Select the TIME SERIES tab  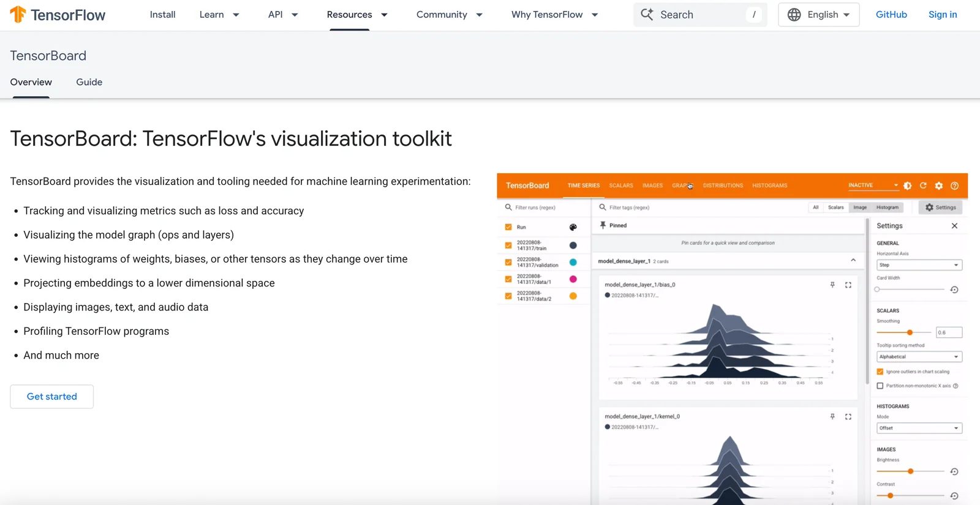[584, 185]
